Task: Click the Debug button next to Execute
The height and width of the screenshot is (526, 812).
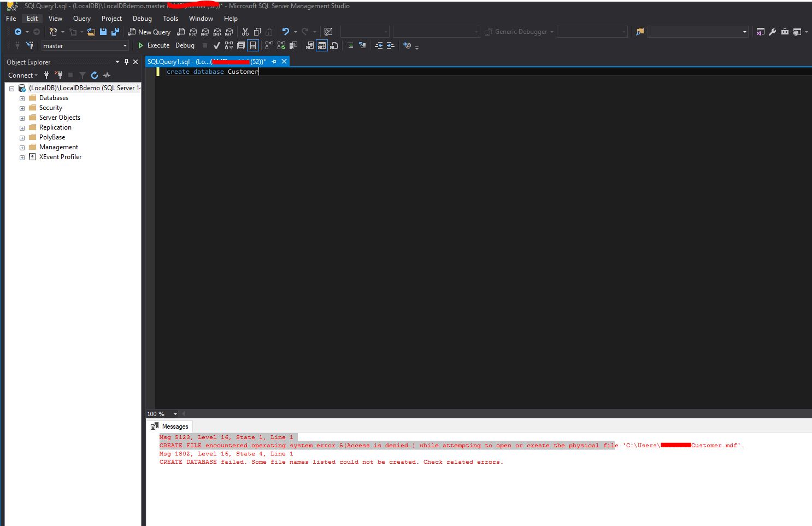Action: pyautogui.click(x=185, y=45)
